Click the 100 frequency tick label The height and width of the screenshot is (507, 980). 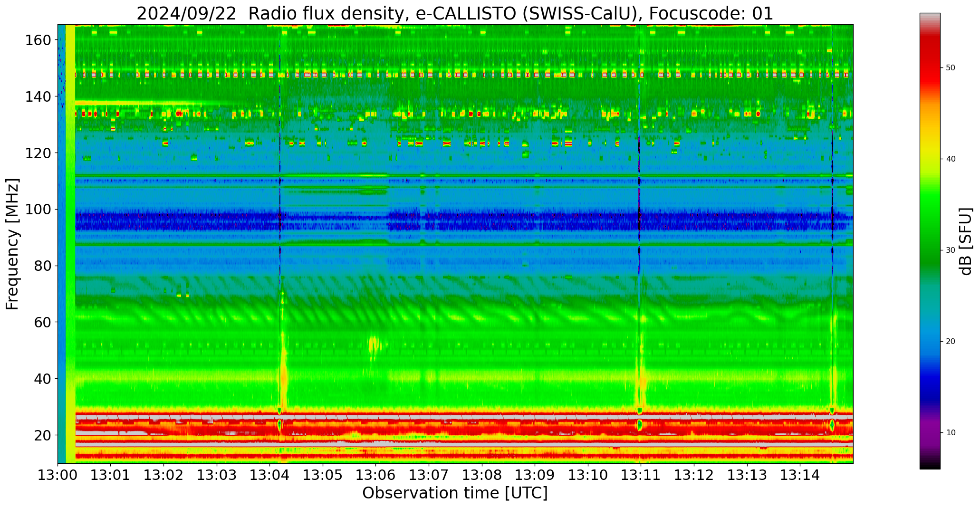(38, 210)
